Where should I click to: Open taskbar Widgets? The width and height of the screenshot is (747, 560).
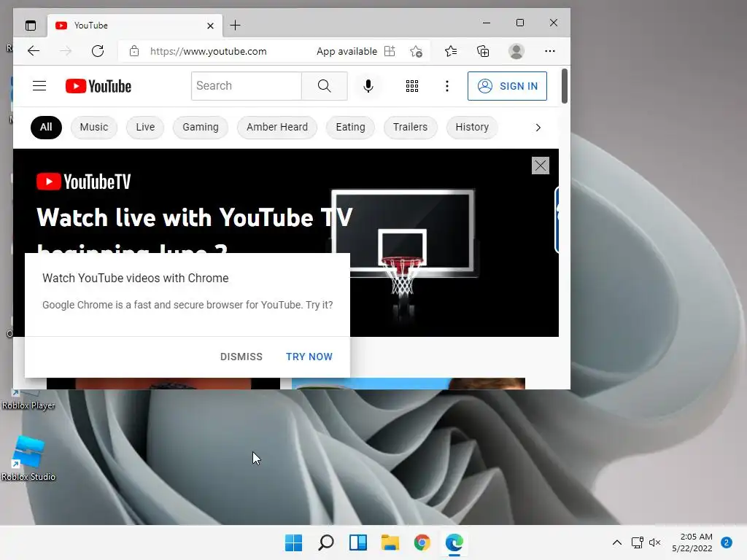[357, 542]
